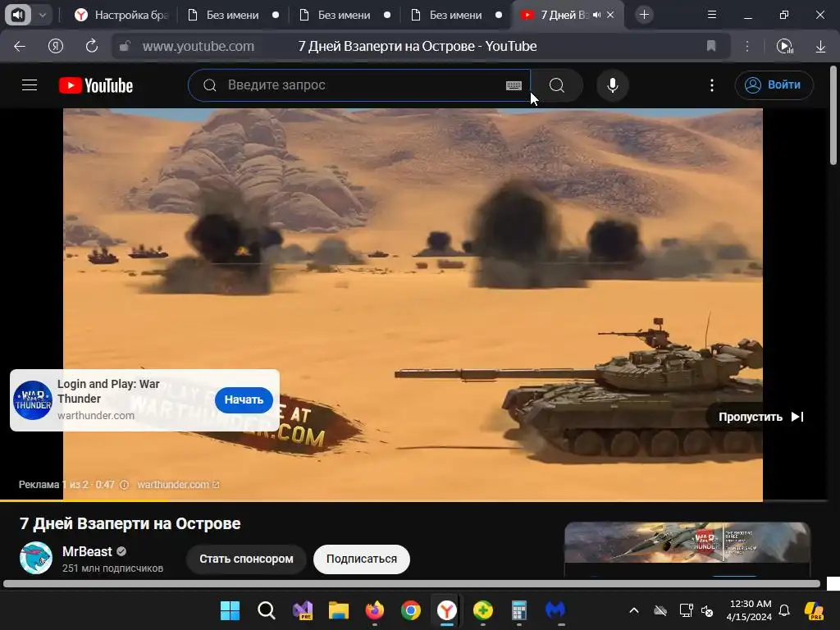Seek in the yellow ad progress bar

pyautogui.click(x=413, y=500)
